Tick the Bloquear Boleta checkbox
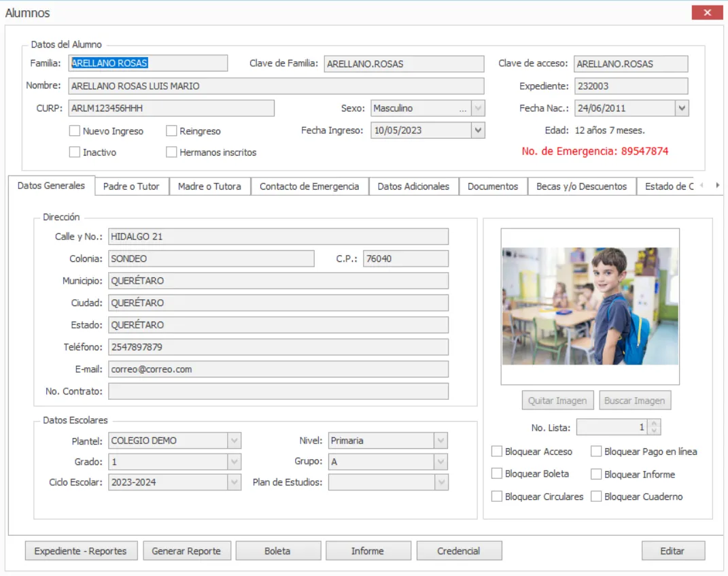The width and height of the screenshot is (728, 576). click(497, 474)
